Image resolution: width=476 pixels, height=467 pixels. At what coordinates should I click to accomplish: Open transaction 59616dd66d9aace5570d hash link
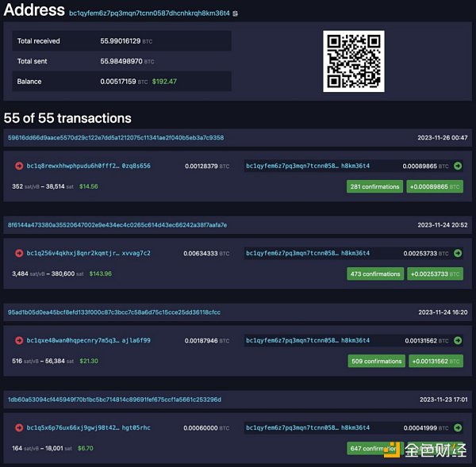116,137
